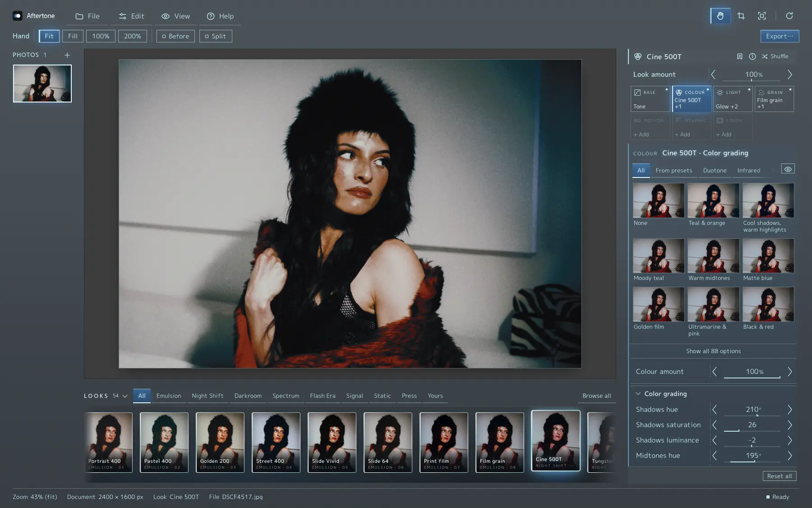Open the Looks count dropdown chevron

point(125,396)
